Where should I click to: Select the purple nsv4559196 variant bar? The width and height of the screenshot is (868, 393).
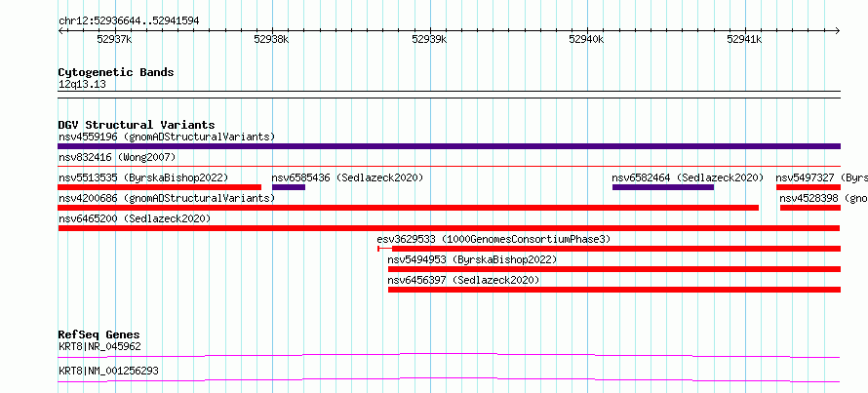449,146
